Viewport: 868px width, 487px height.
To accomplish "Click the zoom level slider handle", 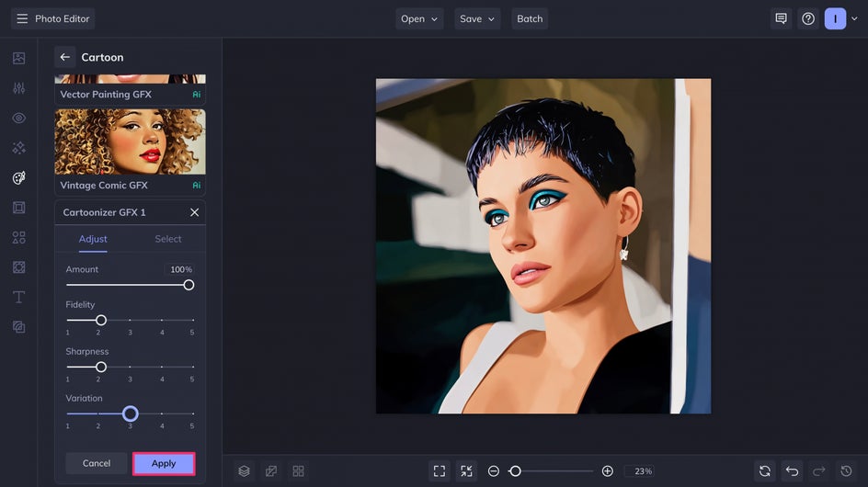I will point(515,471).
